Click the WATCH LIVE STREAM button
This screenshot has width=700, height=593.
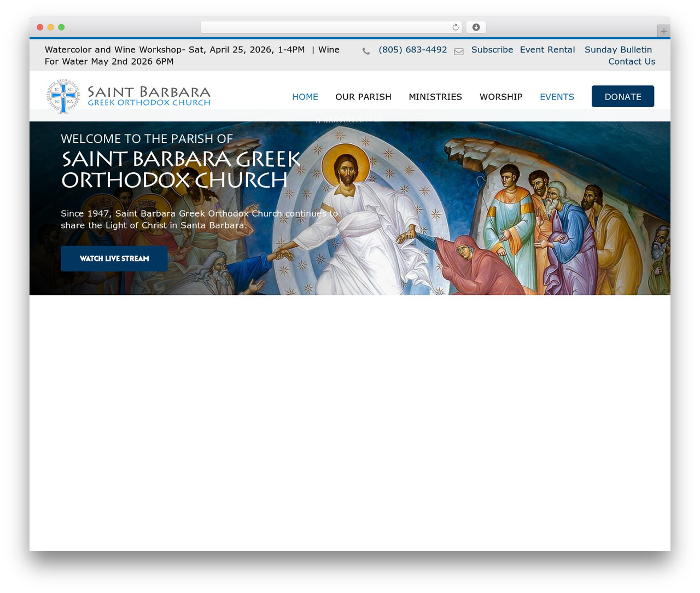114,259
